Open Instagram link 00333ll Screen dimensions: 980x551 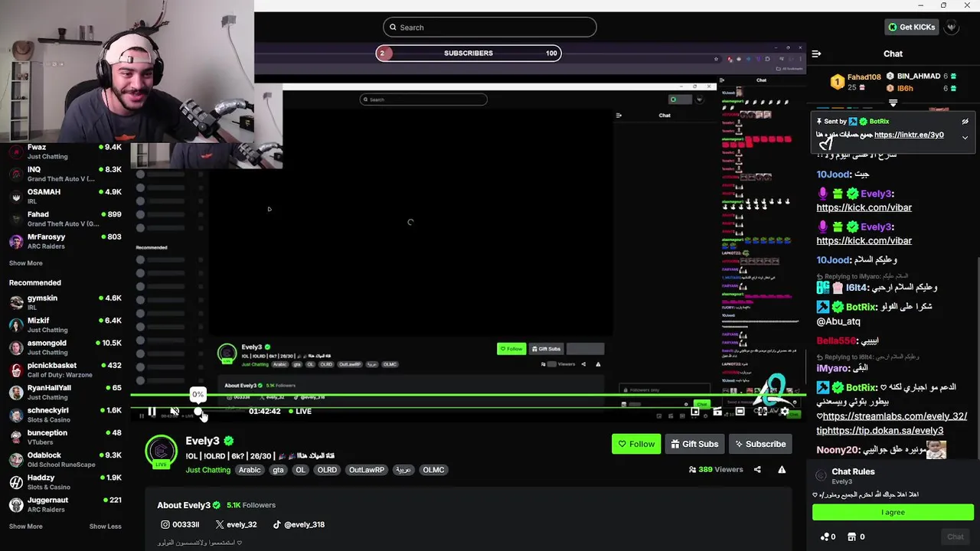click(x=180, y=525)
